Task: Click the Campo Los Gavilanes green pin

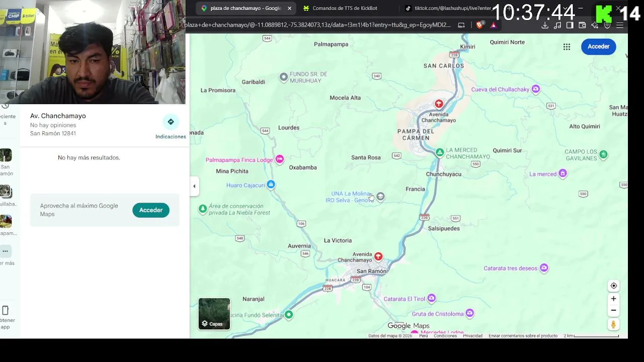Action: click(x=603, y=154)
